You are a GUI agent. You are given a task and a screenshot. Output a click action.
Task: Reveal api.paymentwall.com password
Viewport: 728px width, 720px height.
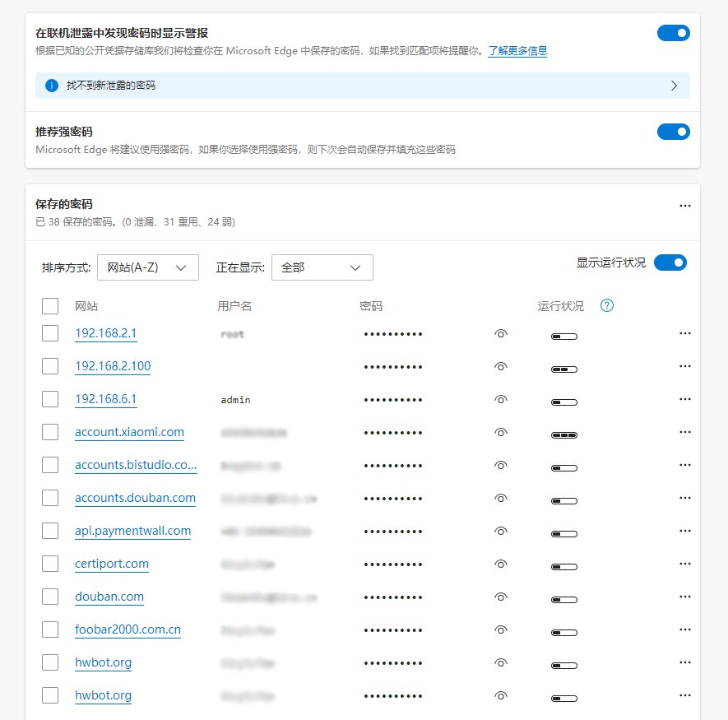500,532
